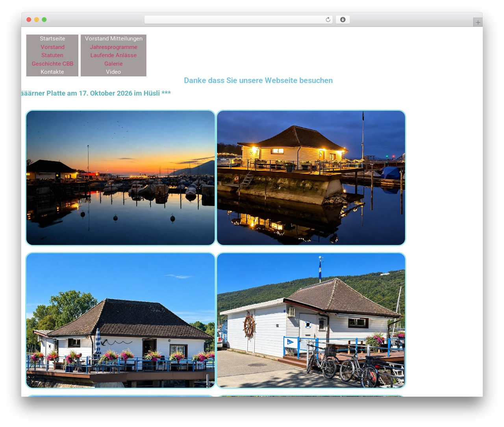Image resolution: width=504 pixels, height=427 pixels.
Task: Open the Statuten menu link
Action: click(x=52, y=55)
